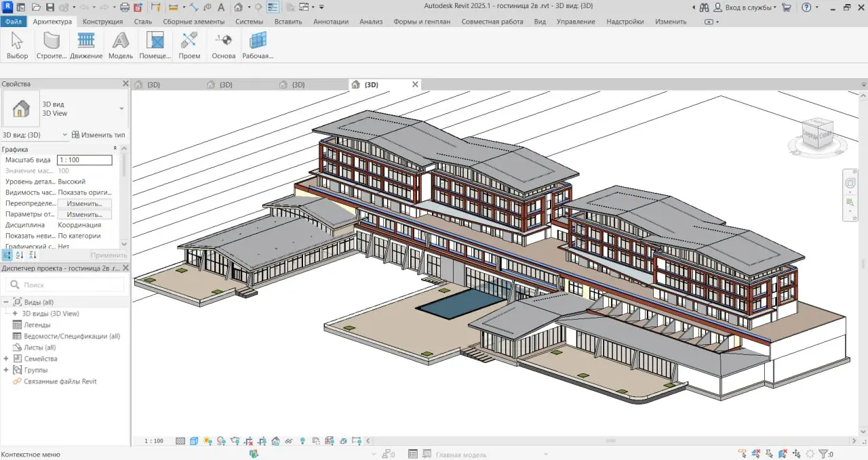868x460 pixels.
Task: Open Temporary Hide/Isolate glasses icon
Action: [288, 440]
